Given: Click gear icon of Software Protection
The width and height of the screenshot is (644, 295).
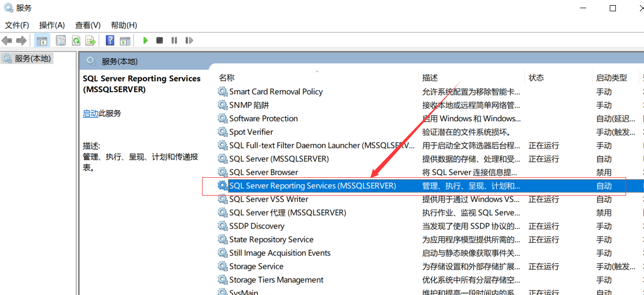Looking at the screenshot, I should click(x=223, y=118).
